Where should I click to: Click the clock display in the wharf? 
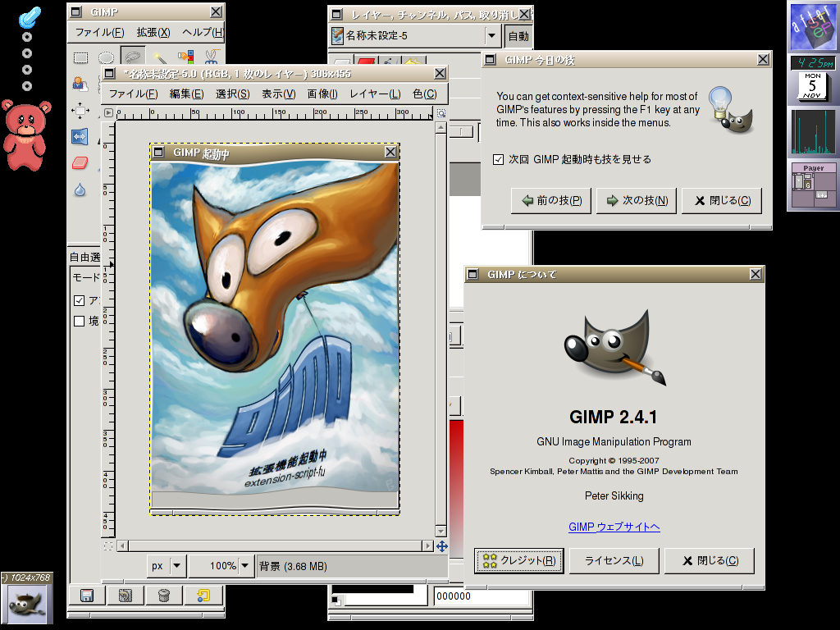[813, 63]
